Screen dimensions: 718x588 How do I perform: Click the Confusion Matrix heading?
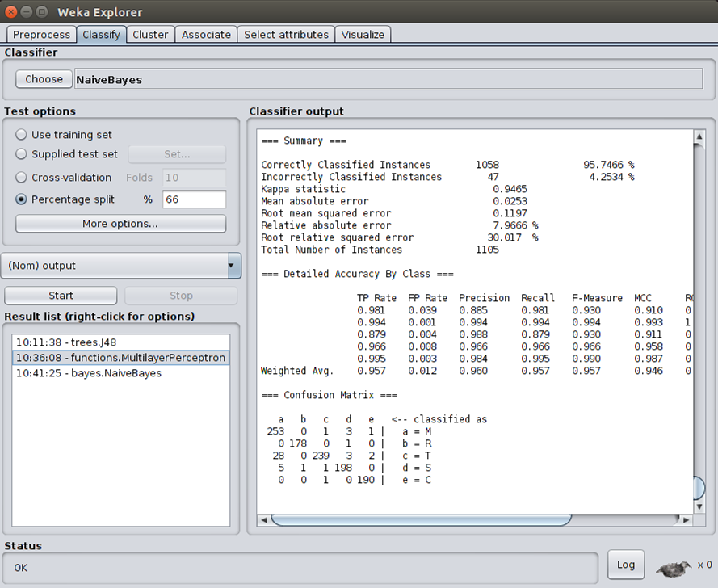point(330,395)
